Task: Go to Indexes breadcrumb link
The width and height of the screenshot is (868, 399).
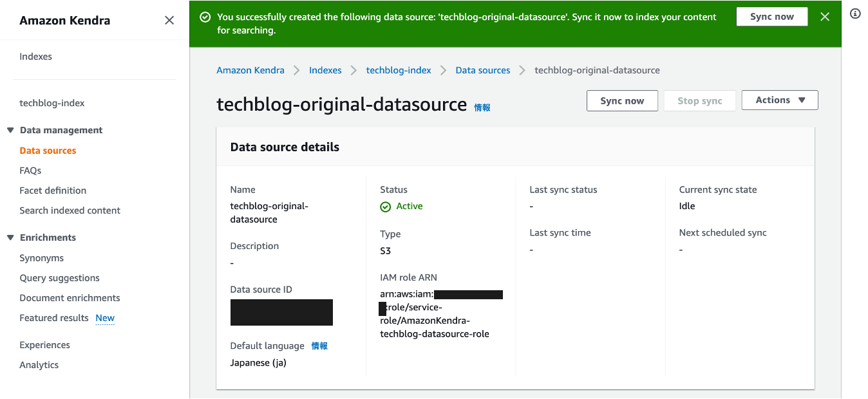Action: [x=325, y=70]
